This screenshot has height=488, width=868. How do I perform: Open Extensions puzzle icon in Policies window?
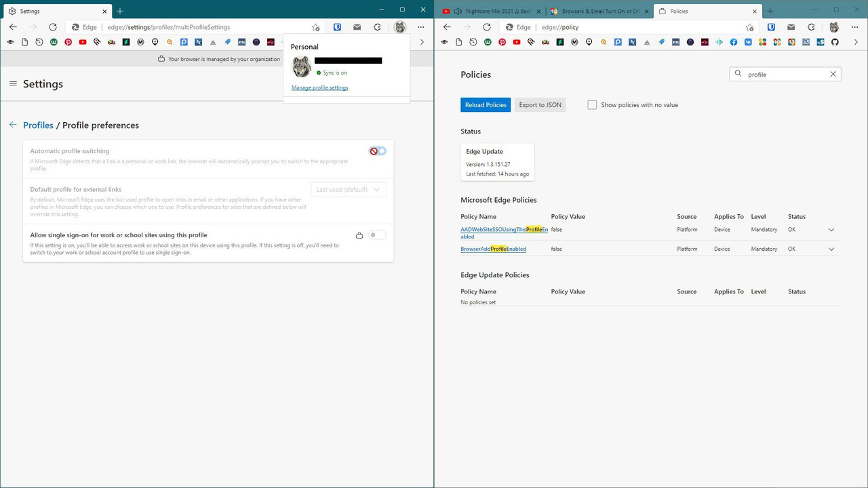[x=811, y=27]
